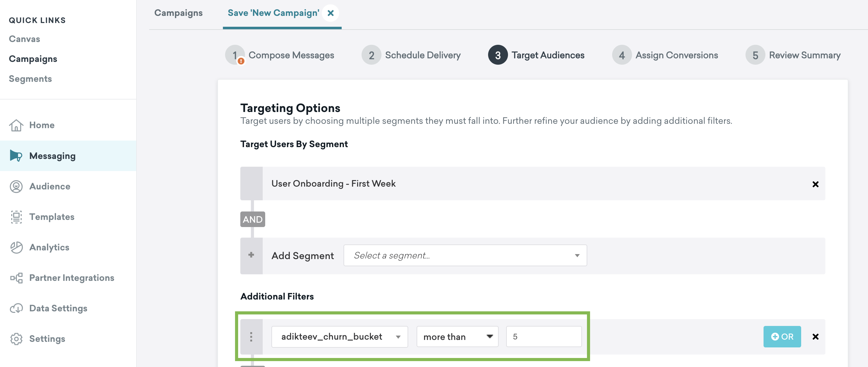Screen dimensions: 868x367
Task: Click the Messaging sidebar icon
Action: 16,156
